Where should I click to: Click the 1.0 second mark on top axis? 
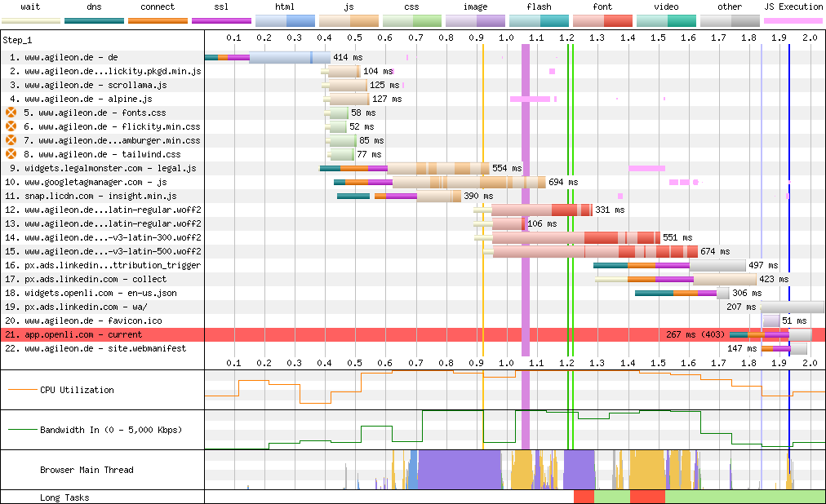coord(506,38)
